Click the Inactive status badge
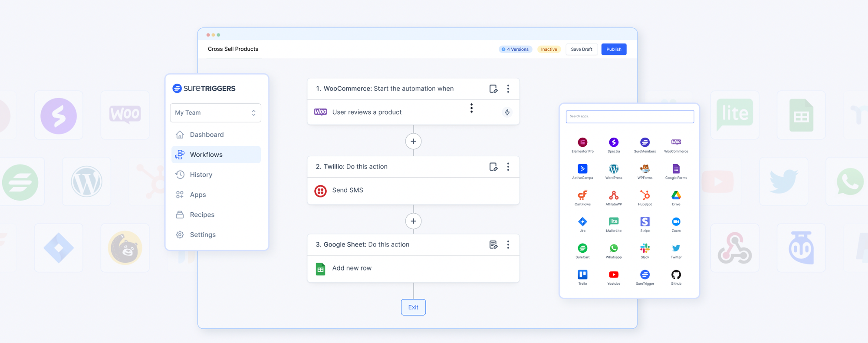Viewport: 868px width, 343px height. pos(549,49)
